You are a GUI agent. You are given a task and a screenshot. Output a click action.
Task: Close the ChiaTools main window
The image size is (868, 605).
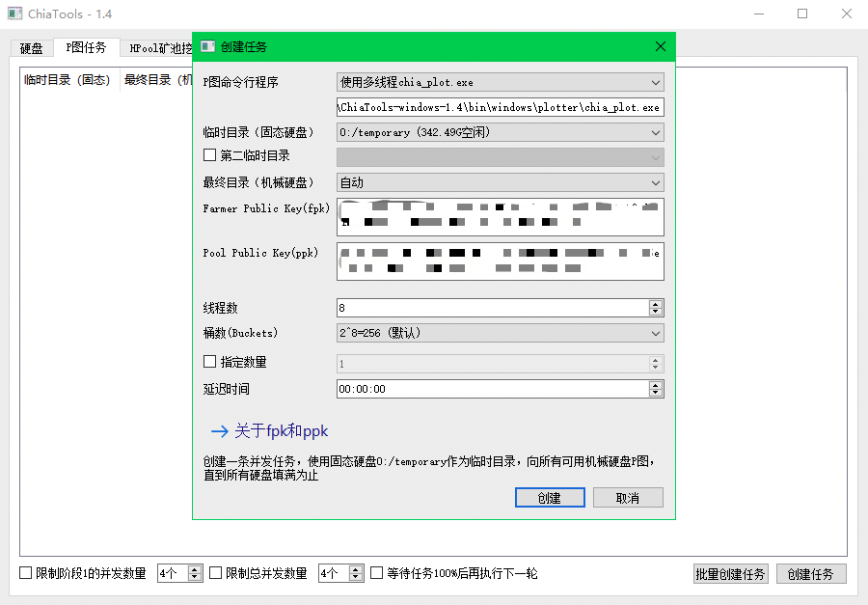pos(847,14)
